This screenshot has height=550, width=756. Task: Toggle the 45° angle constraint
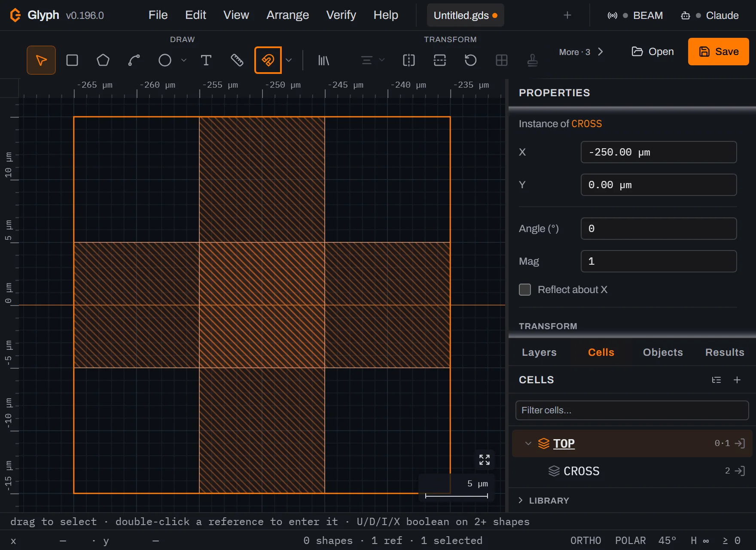click(667, 541)
